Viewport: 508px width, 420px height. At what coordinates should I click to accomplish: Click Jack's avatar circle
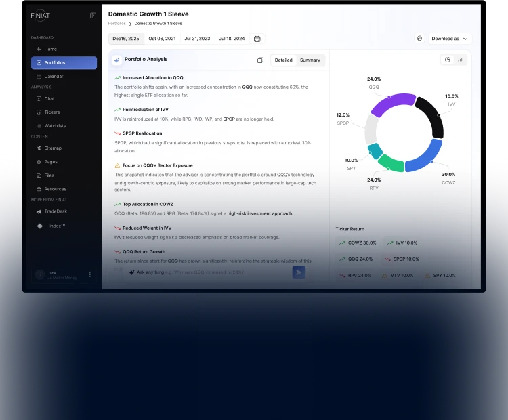pyautogui.click(x=40, y=275)
